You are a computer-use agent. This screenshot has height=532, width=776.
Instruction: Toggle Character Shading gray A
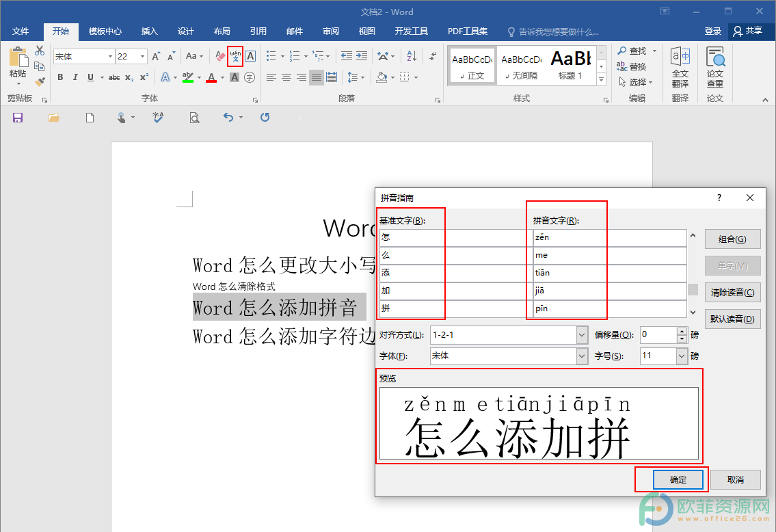pyautogui.click(x=235, y=77)
